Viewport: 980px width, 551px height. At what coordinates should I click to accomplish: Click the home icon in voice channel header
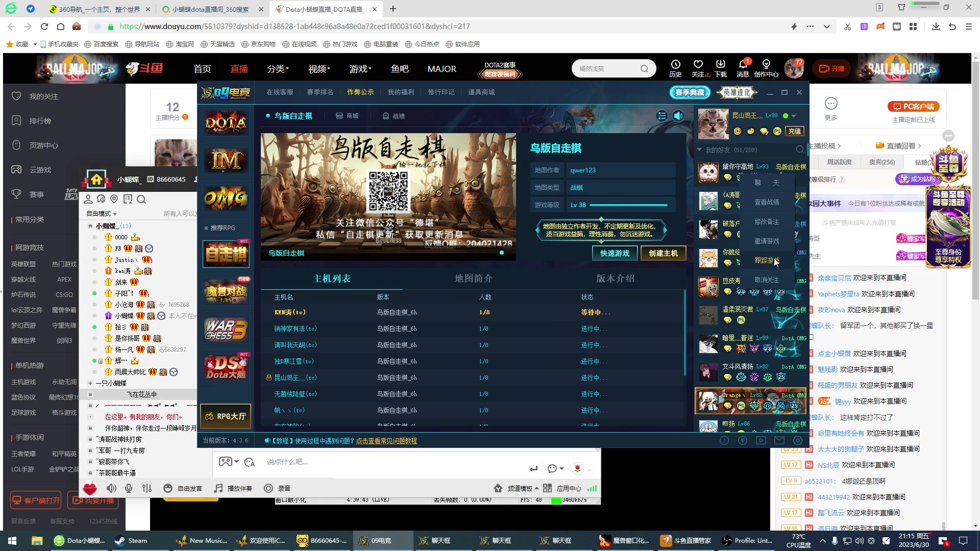(96, 180)
